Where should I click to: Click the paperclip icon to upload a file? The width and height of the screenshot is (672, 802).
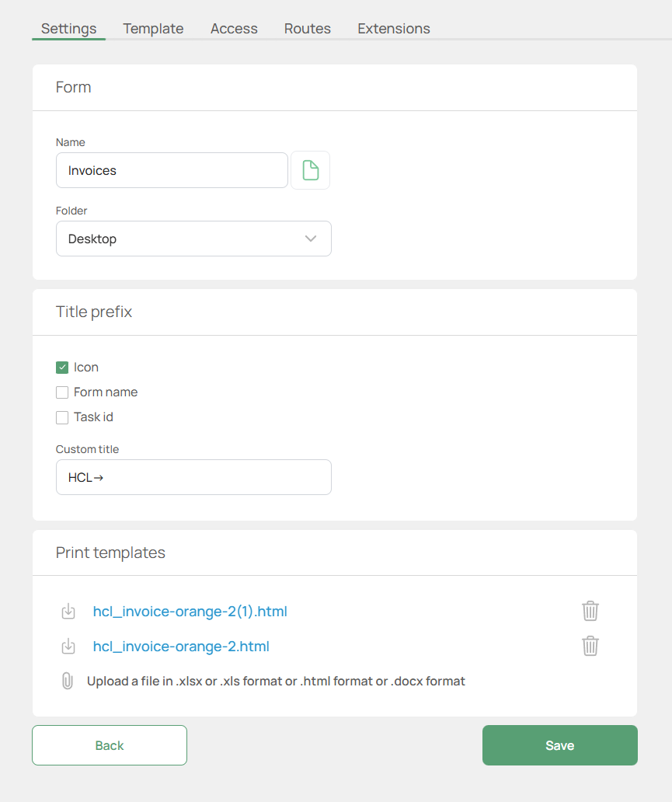point(67,681)
